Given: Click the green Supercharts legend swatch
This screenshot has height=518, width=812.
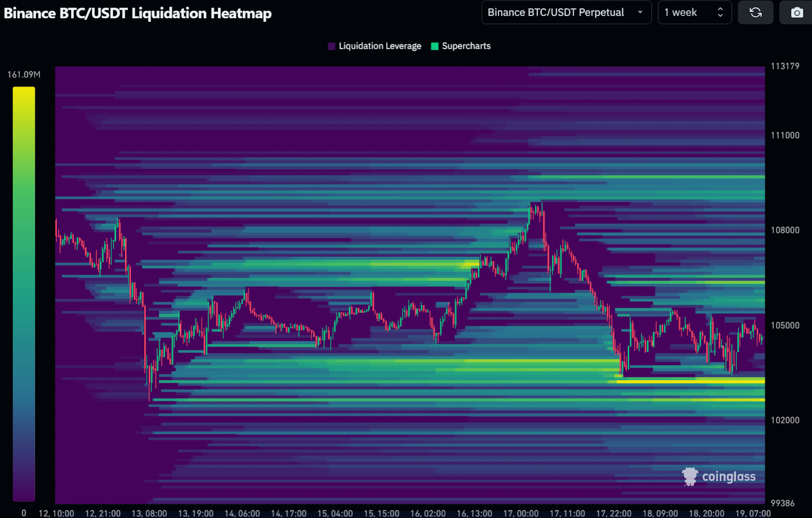Looking at the screenshot, I should [434, 46].
